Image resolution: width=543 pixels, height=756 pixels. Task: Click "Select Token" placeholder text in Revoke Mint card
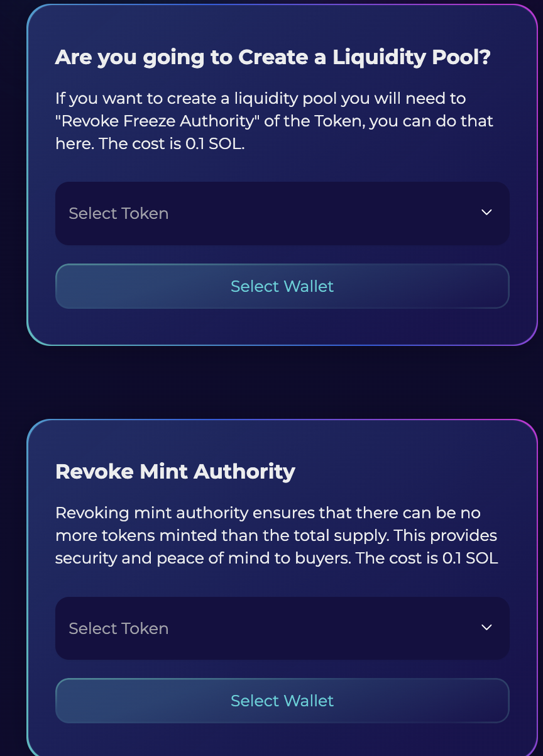[119, 628]
